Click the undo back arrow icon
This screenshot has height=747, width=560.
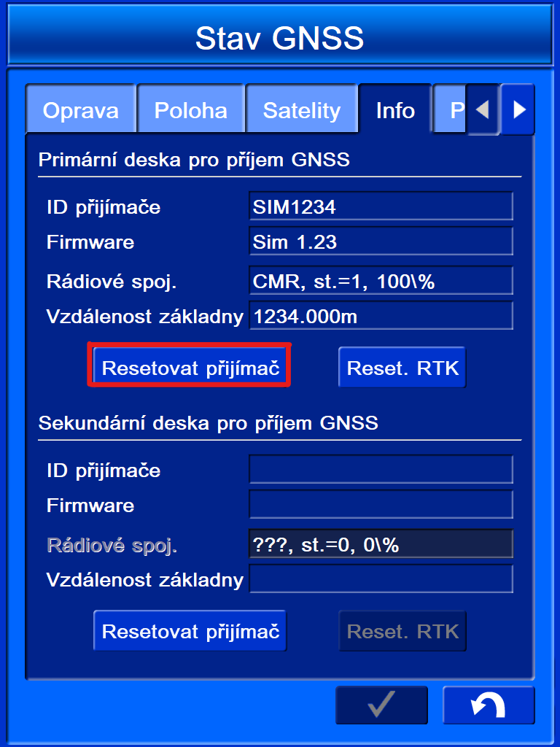(489, 705)
